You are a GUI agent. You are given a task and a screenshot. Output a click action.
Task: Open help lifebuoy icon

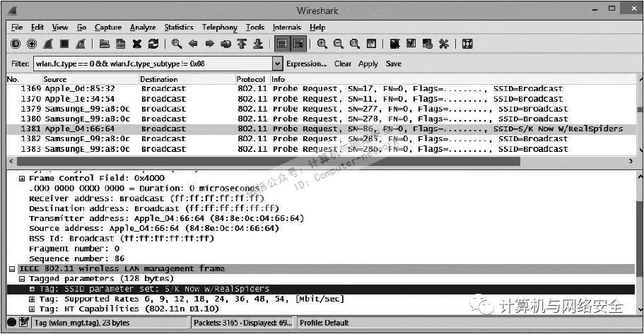pyautogui.click(x=467, y=44)
